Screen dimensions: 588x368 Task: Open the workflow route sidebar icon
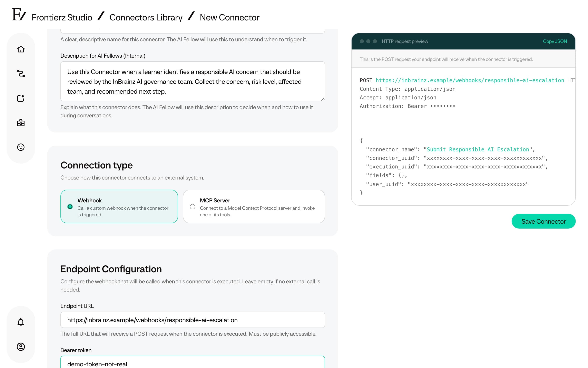pyautogui.click(x=21, y=74)
